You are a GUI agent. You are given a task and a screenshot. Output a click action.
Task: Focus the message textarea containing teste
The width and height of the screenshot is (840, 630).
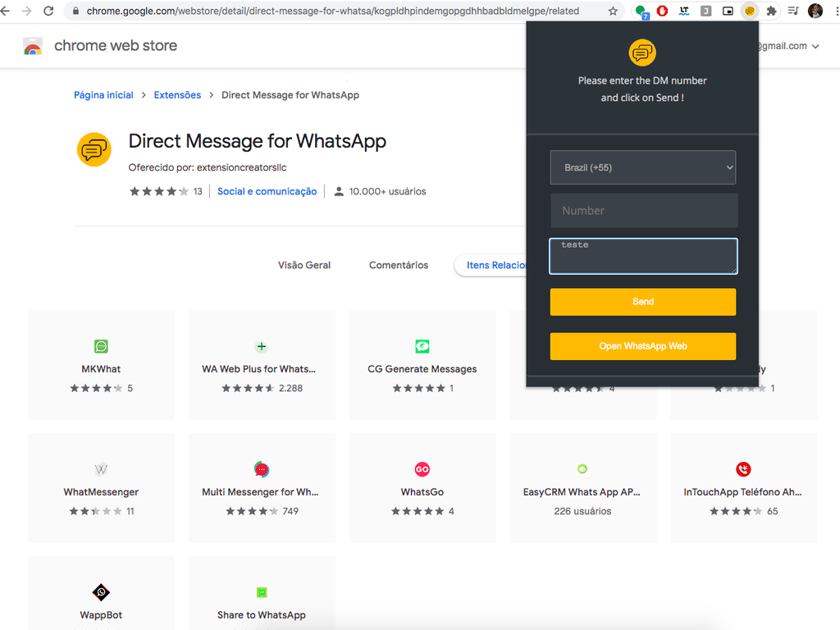[643, 256]
